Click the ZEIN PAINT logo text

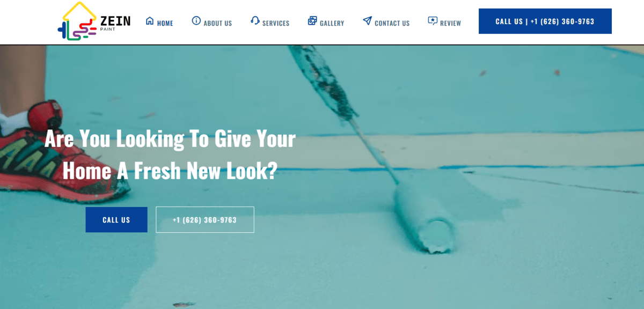pos(115,23)
